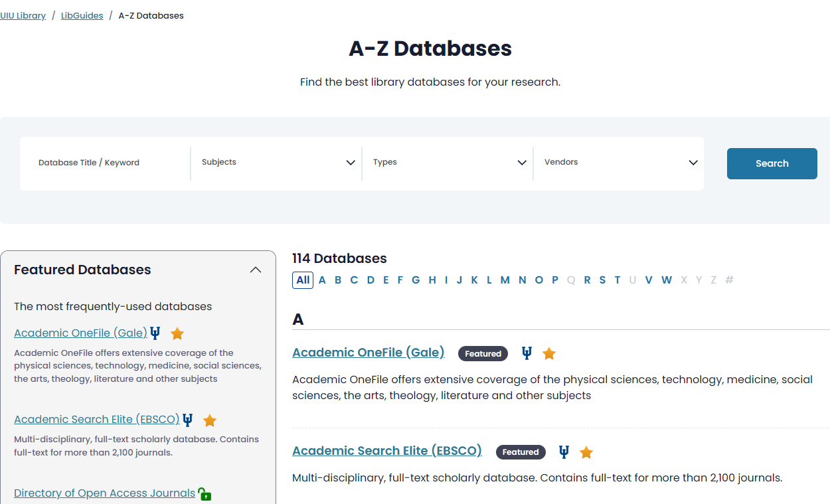This screenshot has width=830, height=504.
Task: Click star icon beside sidebar Academic Search Elite
Action: point(210,420)
